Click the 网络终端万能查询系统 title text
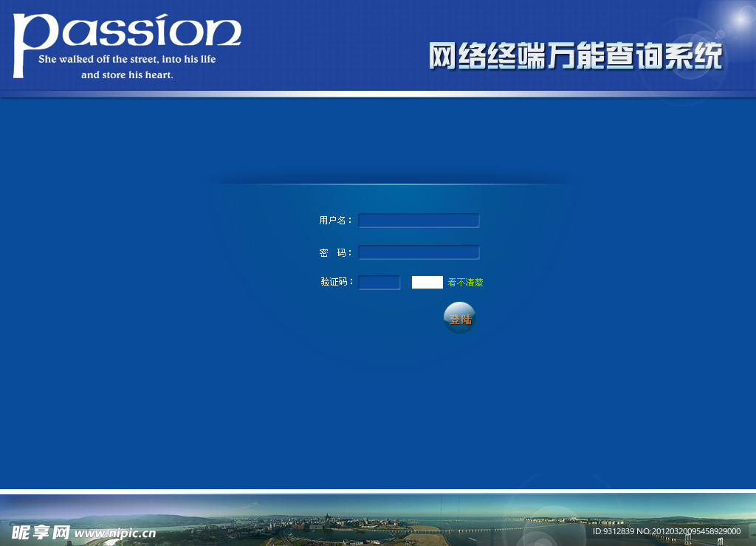 coord(576,56)
